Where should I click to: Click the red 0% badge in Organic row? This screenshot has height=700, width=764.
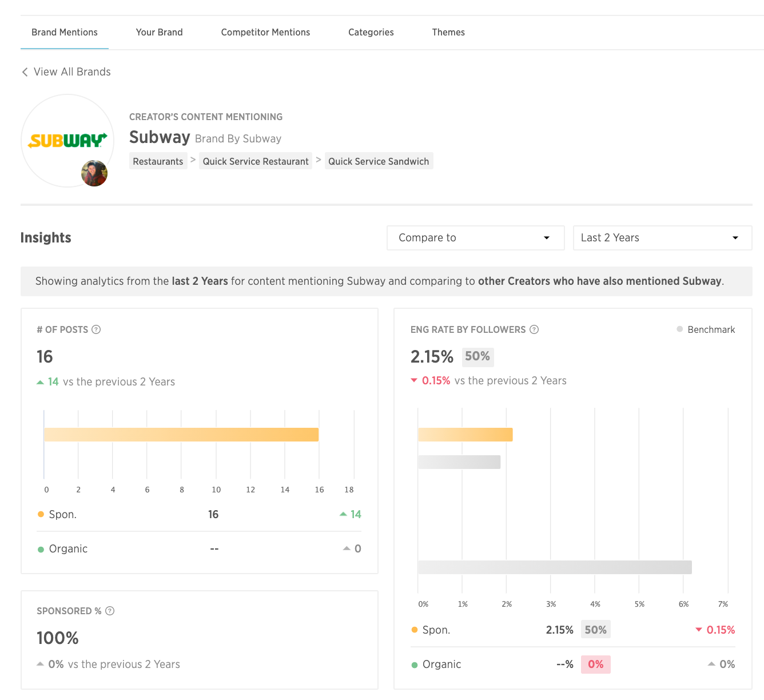596,664
